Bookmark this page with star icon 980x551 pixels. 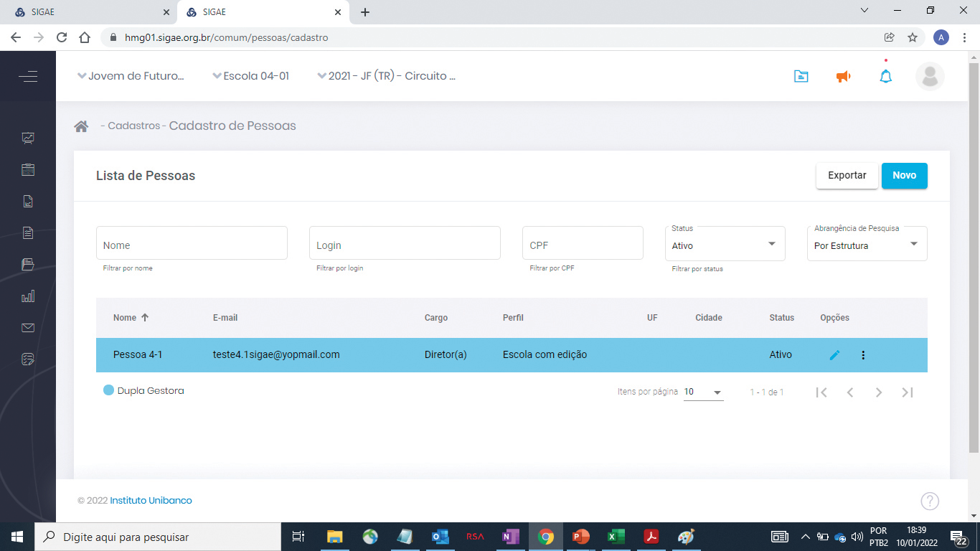tap(913, 37)
